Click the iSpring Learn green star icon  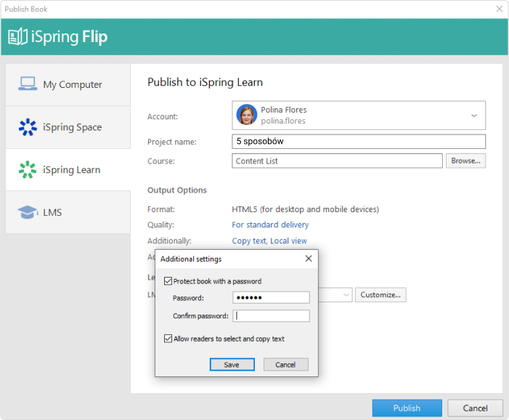click(28, 169)
